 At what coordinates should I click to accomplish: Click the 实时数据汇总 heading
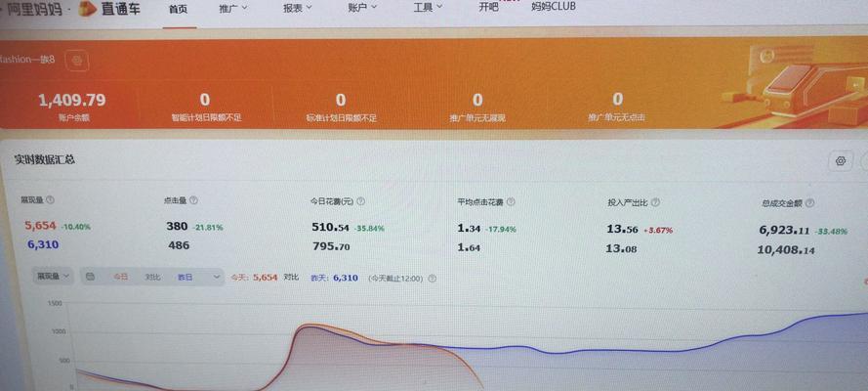(44, 159)
